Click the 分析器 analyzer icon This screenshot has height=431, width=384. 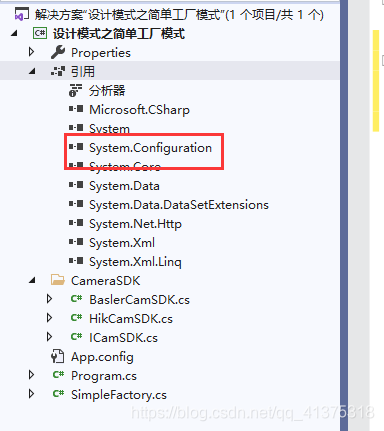point(75,90)
